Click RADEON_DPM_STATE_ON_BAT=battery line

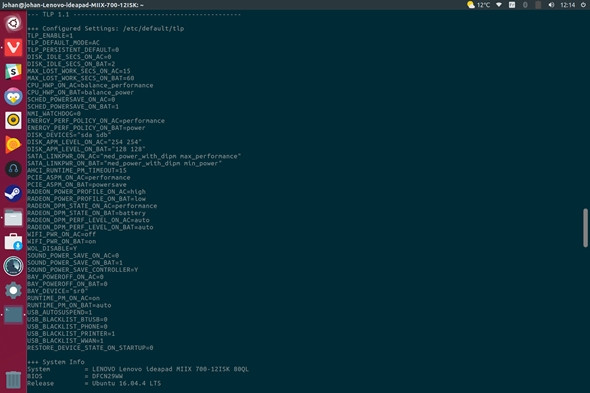click(87, 213)
